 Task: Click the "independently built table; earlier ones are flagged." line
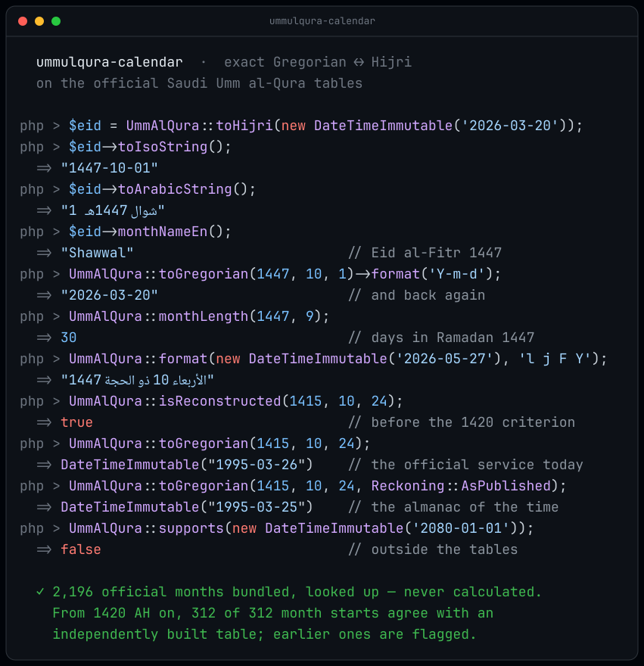264,634
